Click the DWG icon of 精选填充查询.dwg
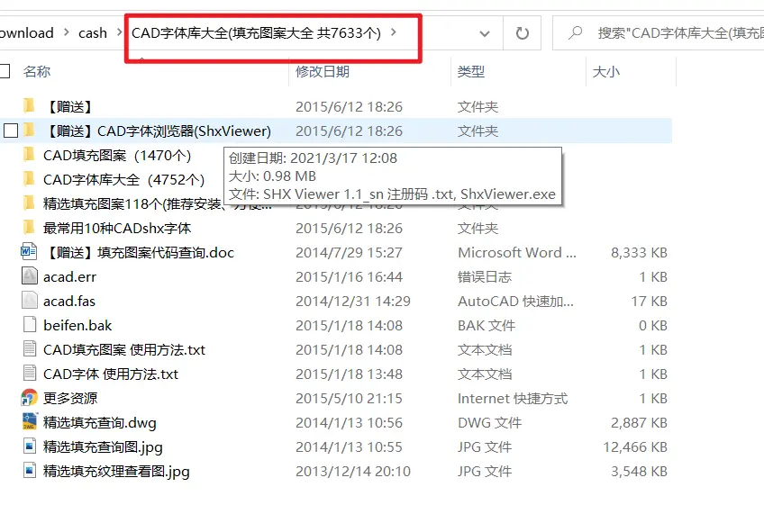The image size is (764, 532). tap(29, 422)
